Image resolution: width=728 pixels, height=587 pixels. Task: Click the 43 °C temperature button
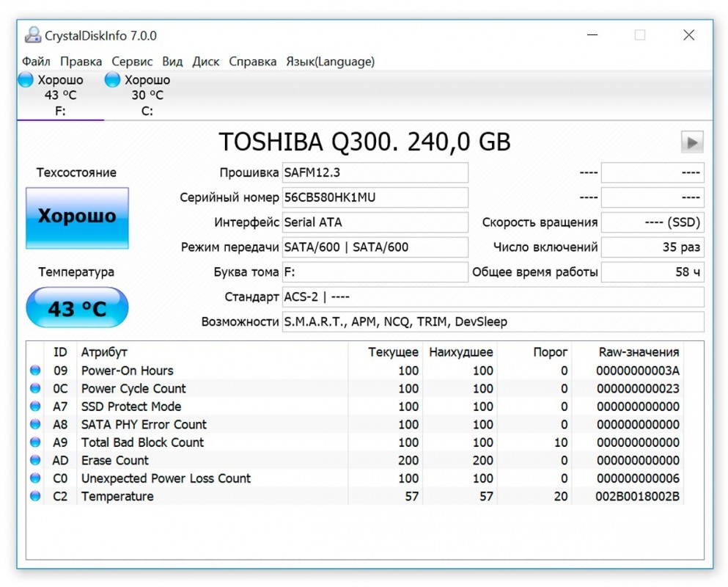click(77, 307)
